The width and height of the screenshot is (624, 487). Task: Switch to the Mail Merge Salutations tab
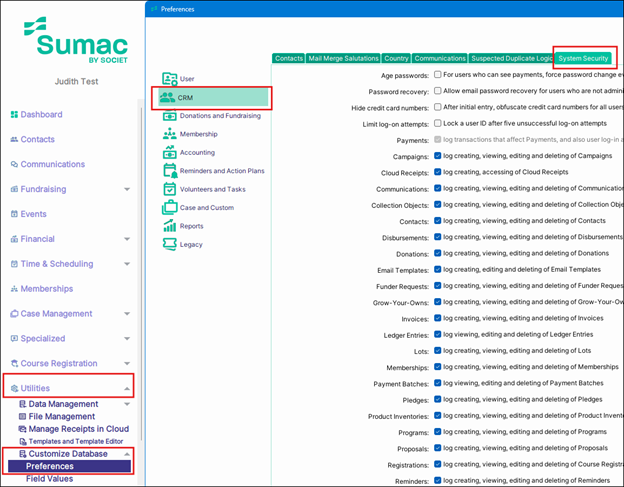coord(343,59)
